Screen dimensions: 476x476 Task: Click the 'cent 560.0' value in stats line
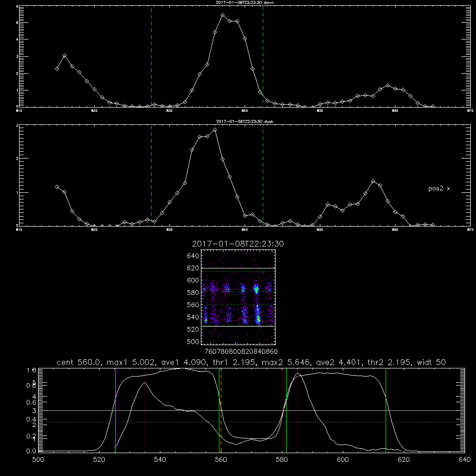[x=79, y=362]
